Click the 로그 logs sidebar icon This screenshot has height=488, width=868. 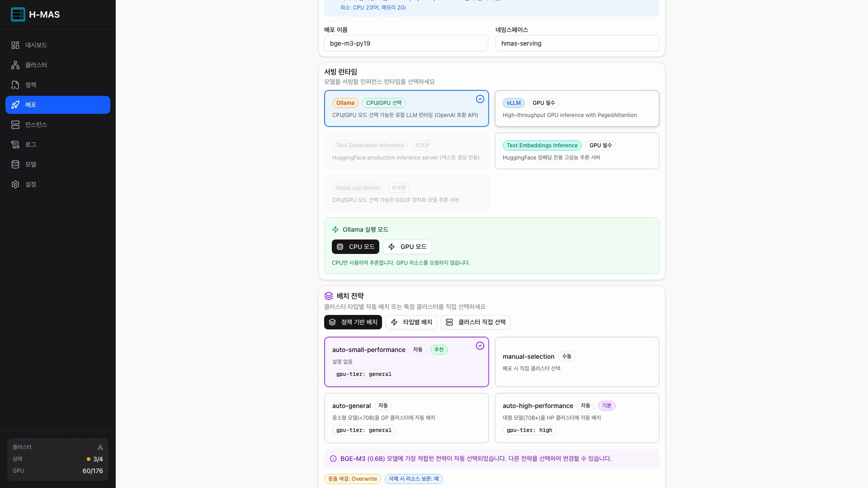15,145
